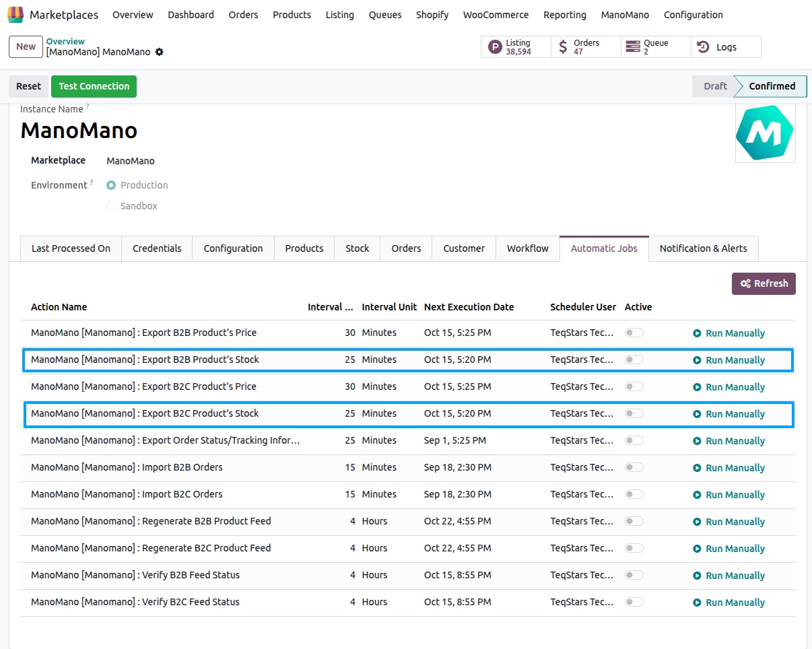Image resolution: width=812 pixels, height=649 pixels.
Task: Toggle Active for Import B2B Orders
Action: [634, 467]
